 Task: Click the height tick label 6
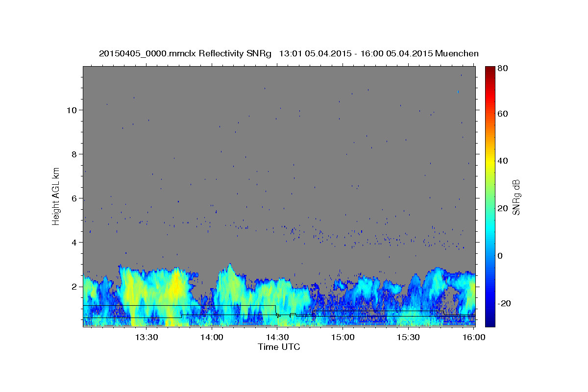[74, 198]
